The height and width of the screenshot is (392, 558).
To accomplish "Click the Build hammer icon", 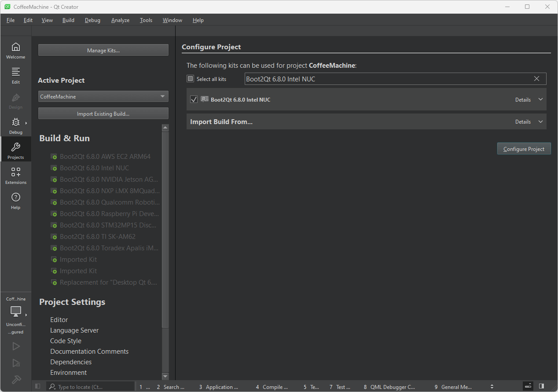I will point(16,379).
